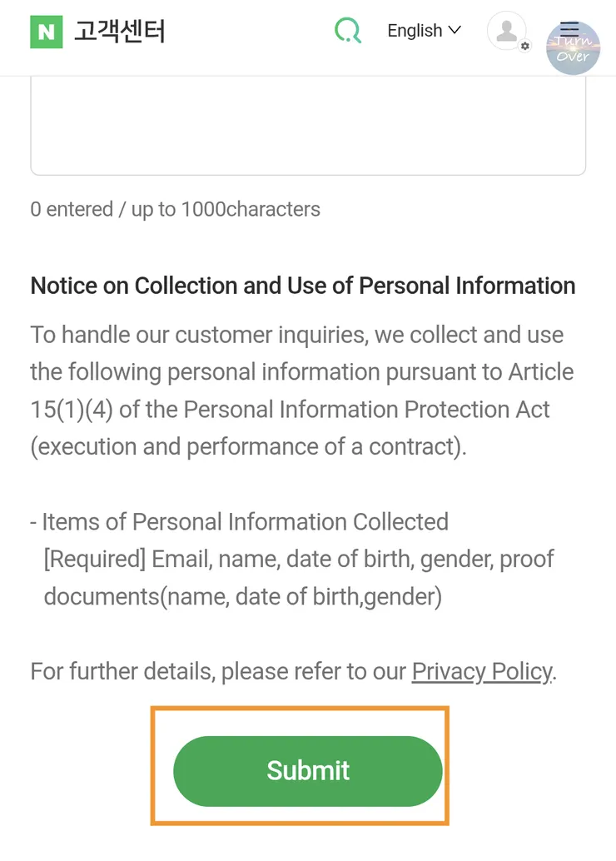Click the small gear on profile avatar
The height and width of the screenshot is (861, 616).
524,47
